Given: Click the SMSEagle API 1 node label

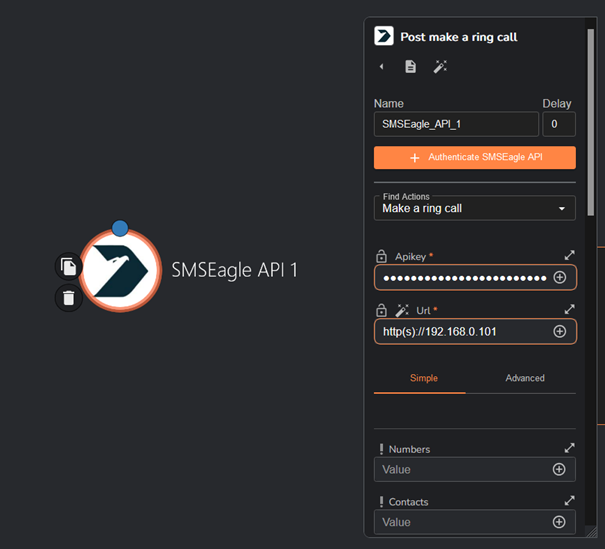Looking at the screenshot, I should [x=235, y=270].
